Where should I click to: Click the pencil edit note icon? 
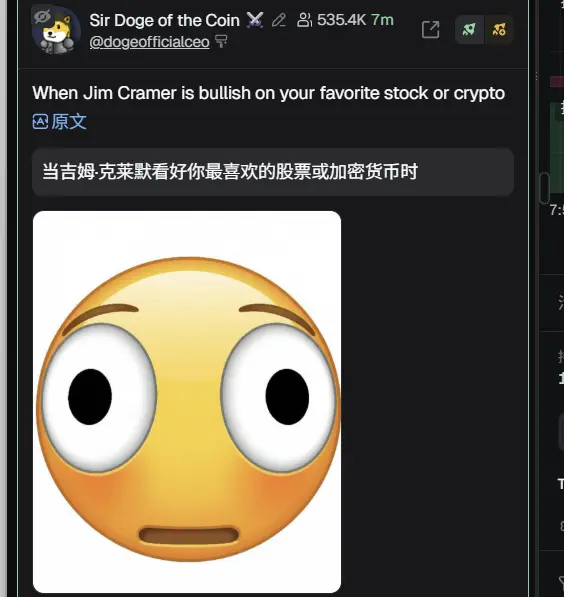279,20
